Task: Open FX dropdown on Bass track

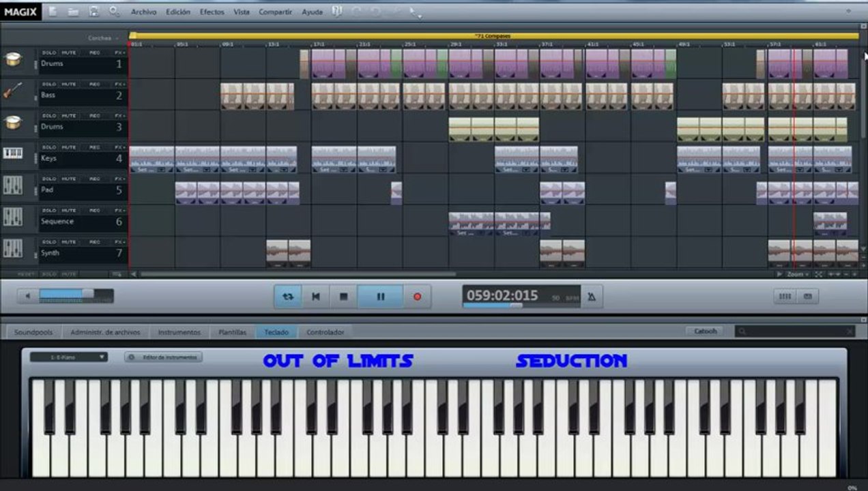Action: point(119,84)
